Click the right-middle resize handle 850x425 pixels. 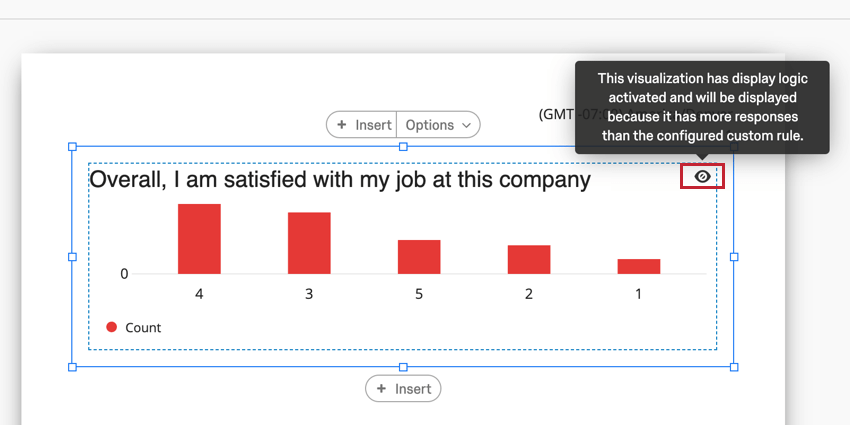[734, 257]
